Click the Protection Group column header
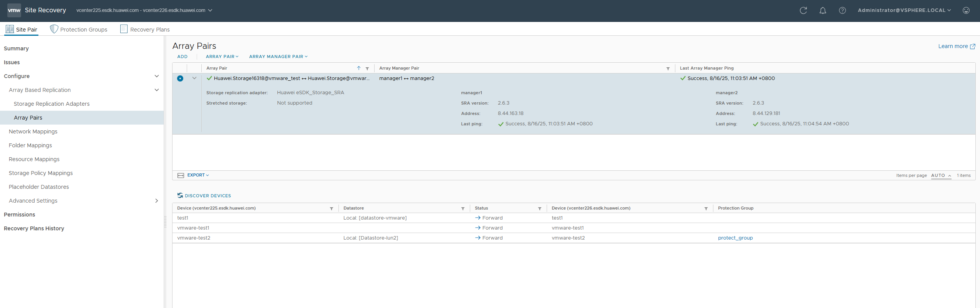980x308 pixels. click(x=736, y=208)
